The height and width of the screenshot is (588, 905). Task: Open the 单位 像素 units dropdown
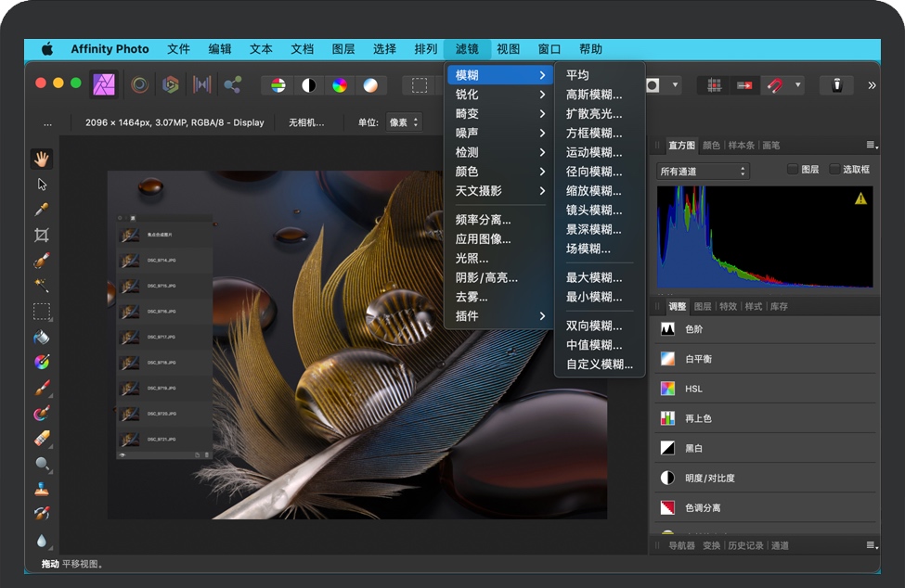pos(403,122)
